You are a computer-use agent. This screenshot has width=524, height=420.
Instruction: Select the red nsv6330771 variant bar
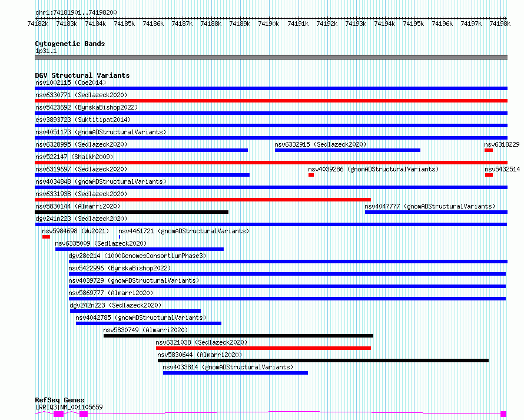point(271,101)
